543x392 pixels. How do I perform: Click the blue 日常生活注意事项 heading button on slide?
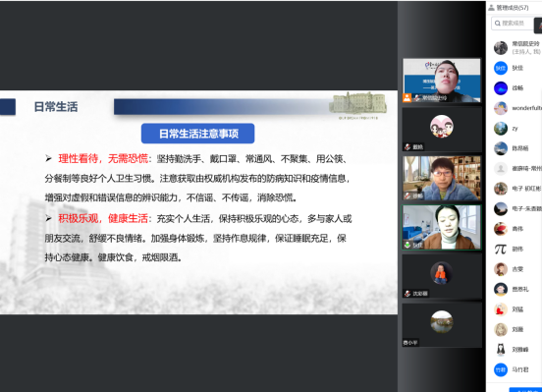[x=197, y=134]
